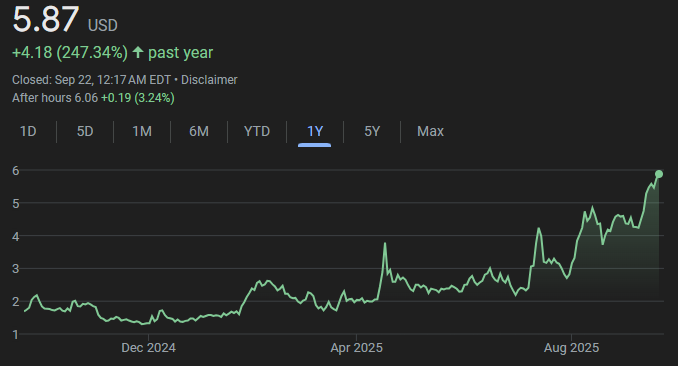Click the Dec 2024 axis label

click(148, 348)
